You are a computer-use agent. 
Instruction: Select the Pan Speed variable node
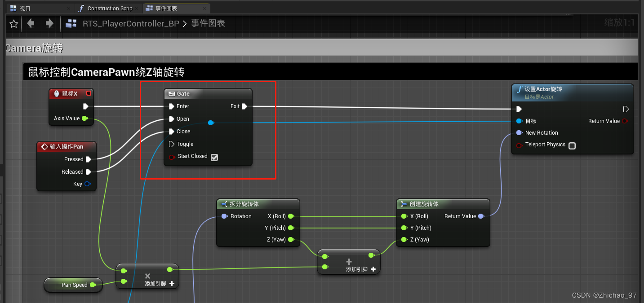73,285
